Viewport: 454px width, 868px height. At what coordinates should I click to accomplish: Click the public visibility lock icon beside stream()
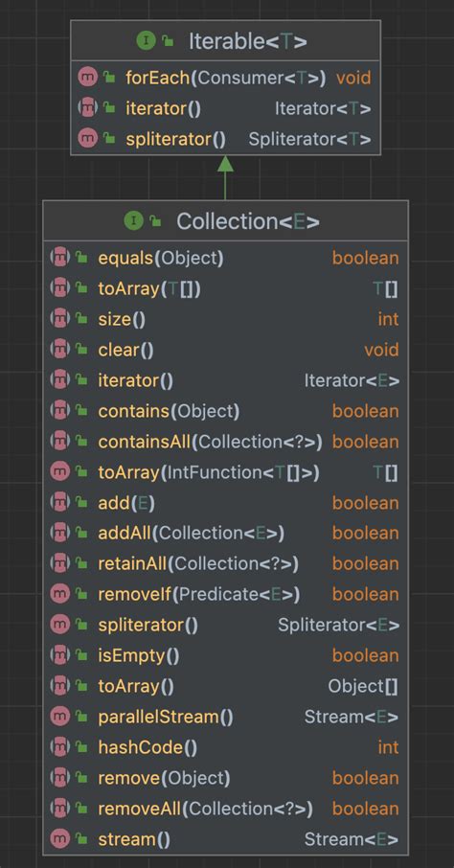click(x=82, y=840)
